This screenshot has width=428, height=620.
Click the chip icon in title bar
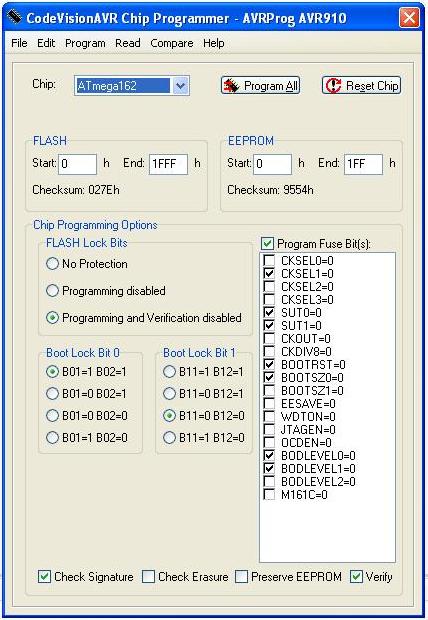(x=14, y=17)
